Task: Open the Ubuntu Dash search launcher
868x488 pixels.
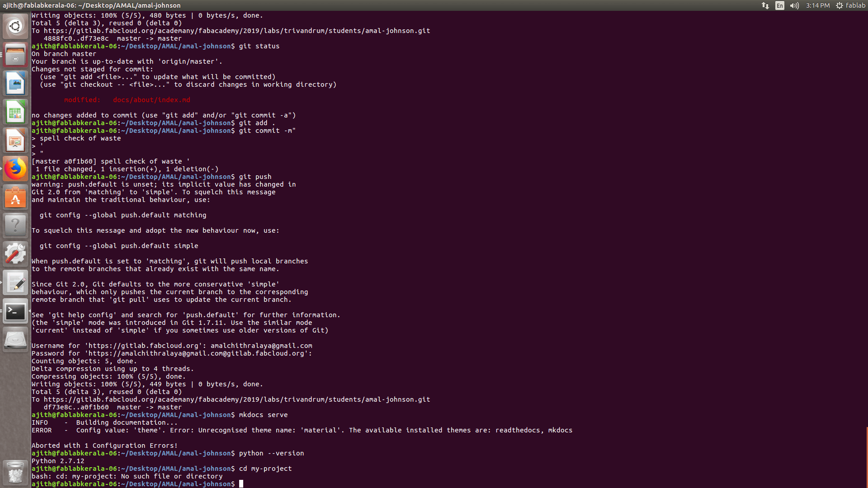Action: click(x=15, y=26)
